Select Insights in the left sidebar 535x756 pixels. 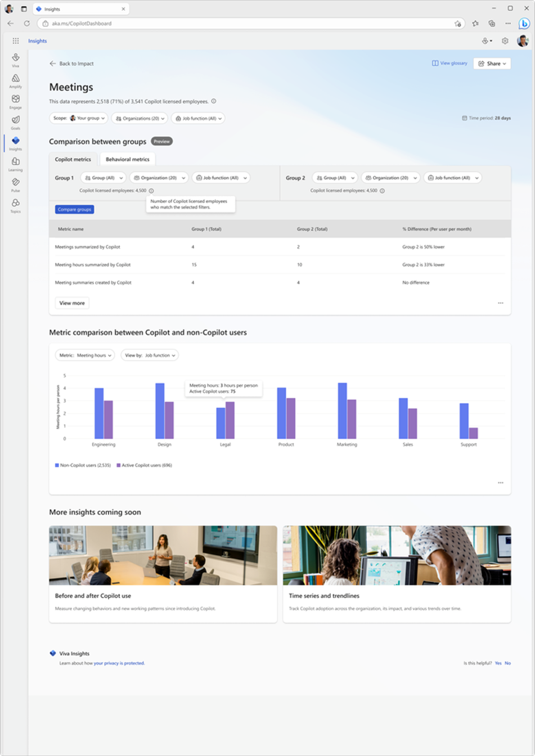15,143
